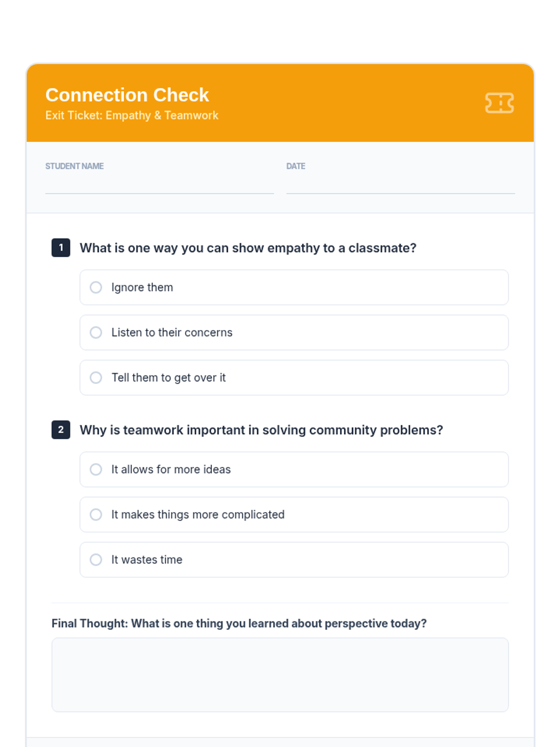This screenshot has width=560, height=747.
Task: Click the 'Exit Ticket: Empathy & Teamwork' subtitle
Action: [132, 115]
